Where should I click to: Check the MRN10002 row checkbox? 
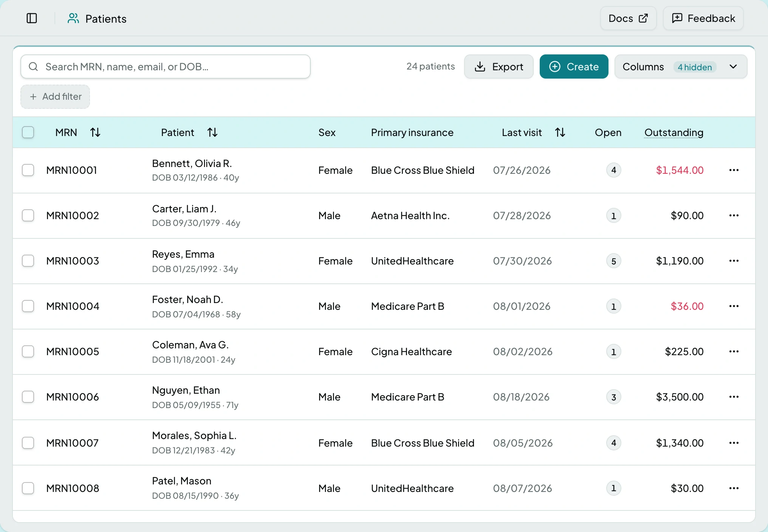tap(28, 215)
